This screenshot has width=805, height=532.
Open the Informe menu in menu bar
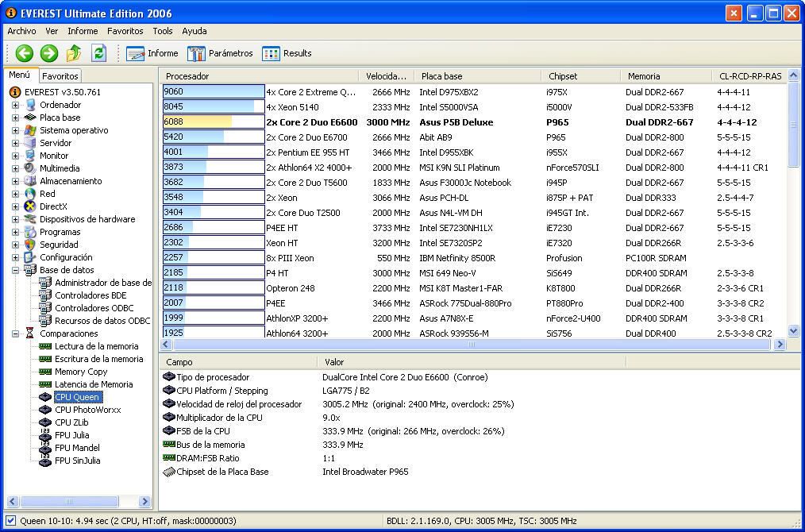tap(83, 31)
